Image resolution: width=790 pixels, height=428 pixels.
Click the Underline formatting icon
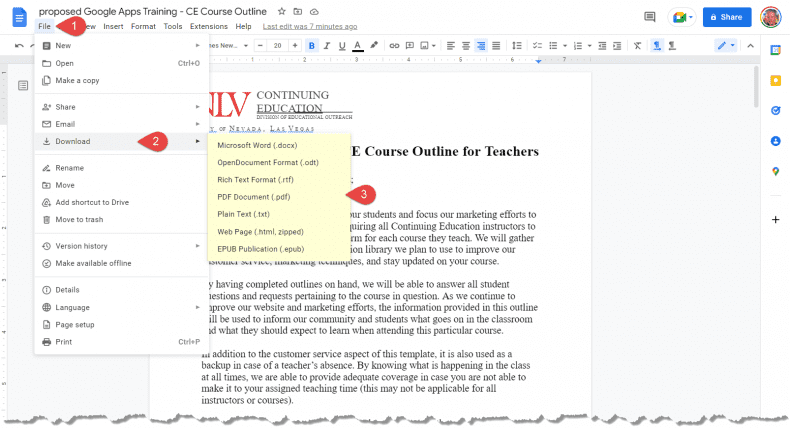click(x=342, y=46)
